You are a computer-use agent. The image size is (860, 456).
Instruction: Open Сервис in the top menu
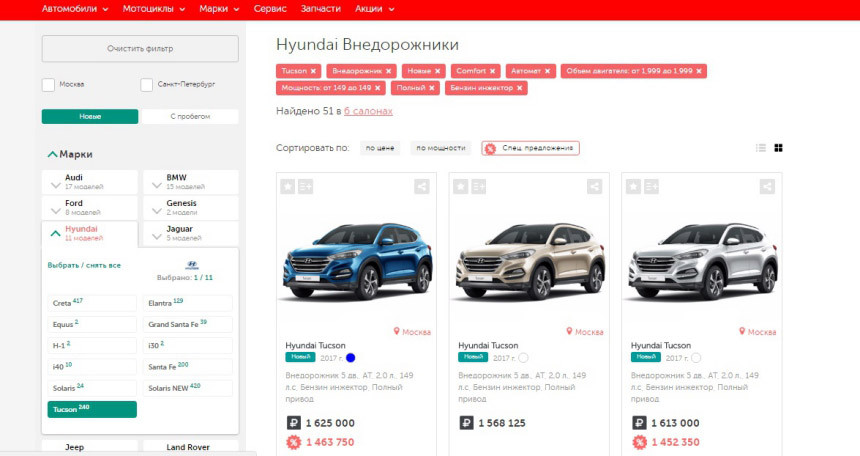[x=270, y=9]
